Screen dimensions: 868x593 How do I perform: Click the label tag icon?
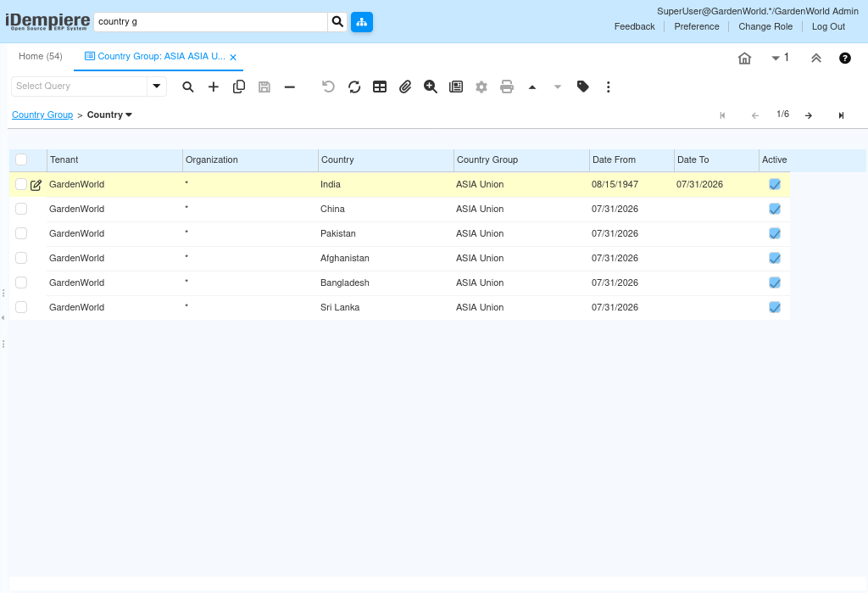pyautogui.click(x=583, y=87)
